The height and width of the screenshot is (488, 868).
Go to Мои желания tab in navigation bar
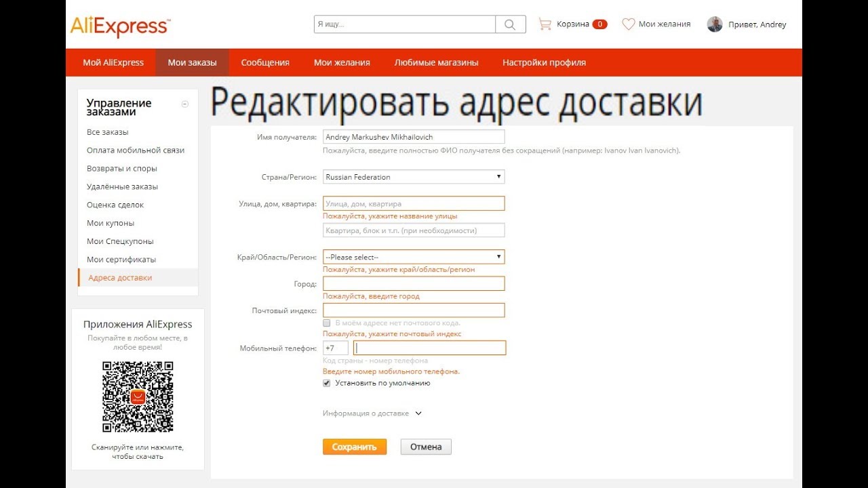click(x=342, y=62)
